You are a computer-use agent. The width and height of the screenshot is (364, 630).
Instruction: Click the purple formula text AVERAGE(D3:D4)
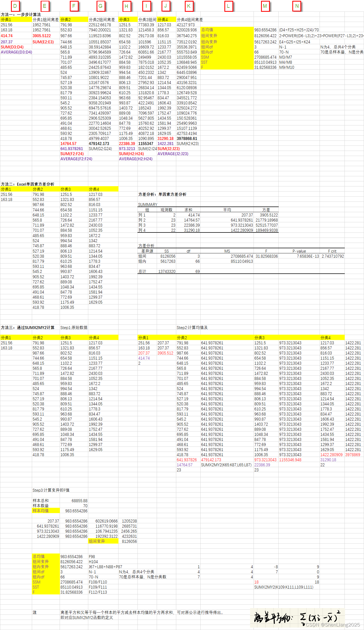click(16, 52)
